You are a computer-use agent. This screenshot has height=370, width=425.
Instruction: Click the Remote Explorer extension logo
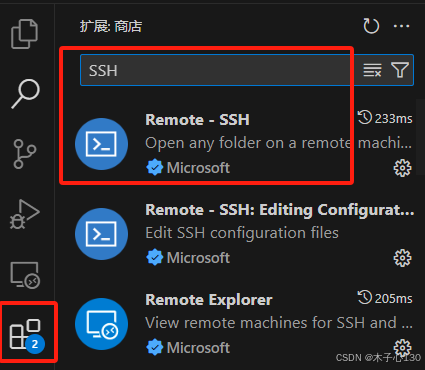pyautogui.click(x=102, y=324)
